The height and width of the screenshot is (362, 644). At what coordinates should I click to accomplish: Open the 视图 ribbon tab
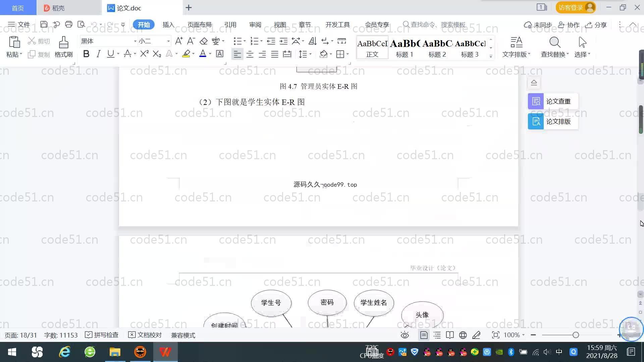tap(280, 24)
